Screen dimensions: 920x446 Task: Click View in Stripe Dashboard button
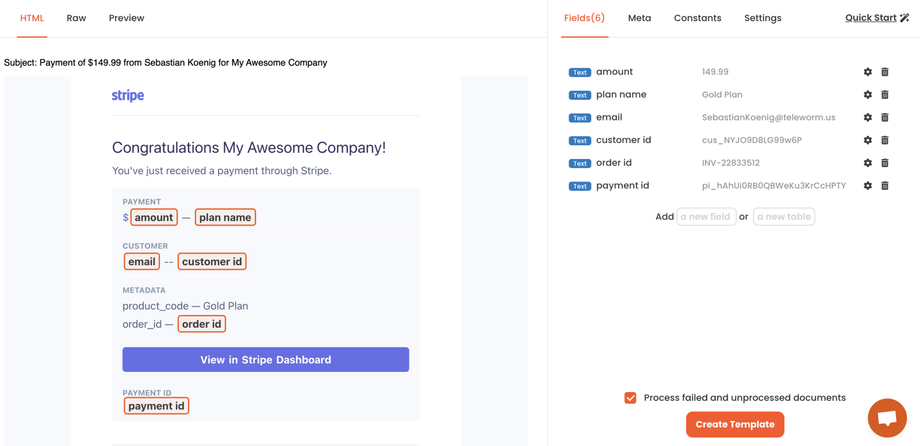265,360
